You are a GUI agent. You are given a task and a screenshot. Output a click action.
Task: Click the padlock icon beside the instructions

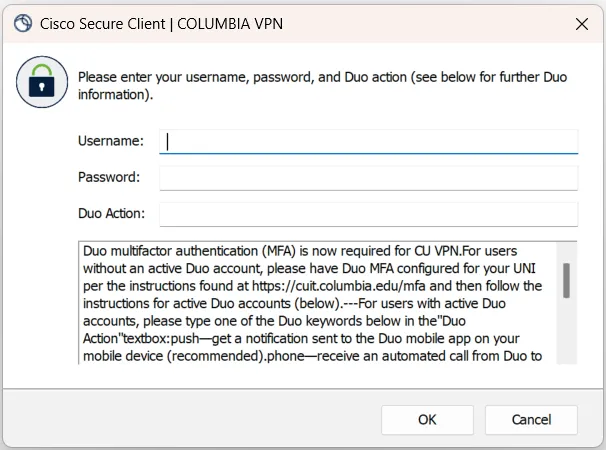42,82
